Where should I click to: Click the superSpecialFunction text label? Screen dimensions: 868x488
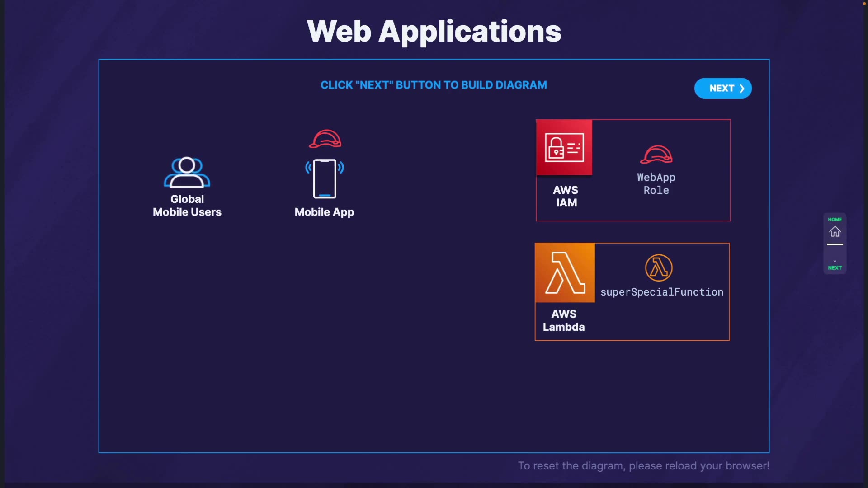[661, 292]
